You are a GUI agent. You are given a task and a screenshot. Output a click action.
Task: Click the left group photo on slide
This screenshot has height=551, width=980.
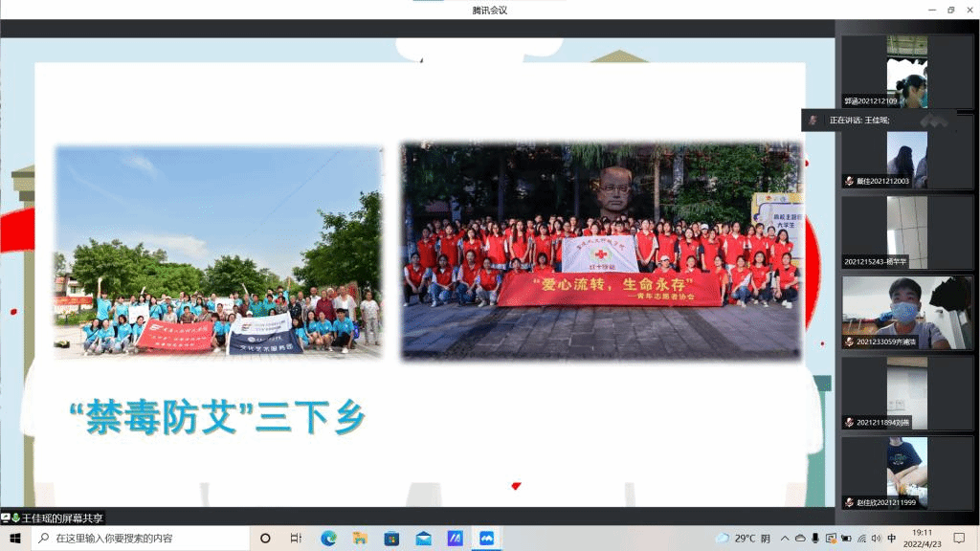pyautogui.click(x=218, y=253)
